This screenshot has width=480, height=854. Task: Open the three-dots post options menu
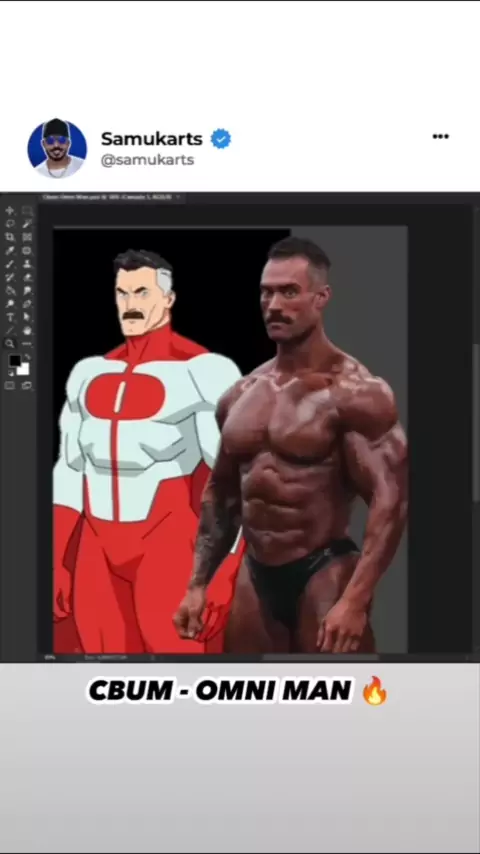pos(440,136)
